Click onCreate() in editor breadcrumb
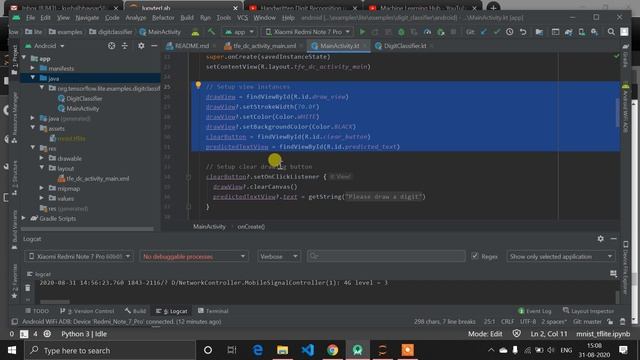The height and width of the screenshot is (360, 640). click(x=251, y=227)
